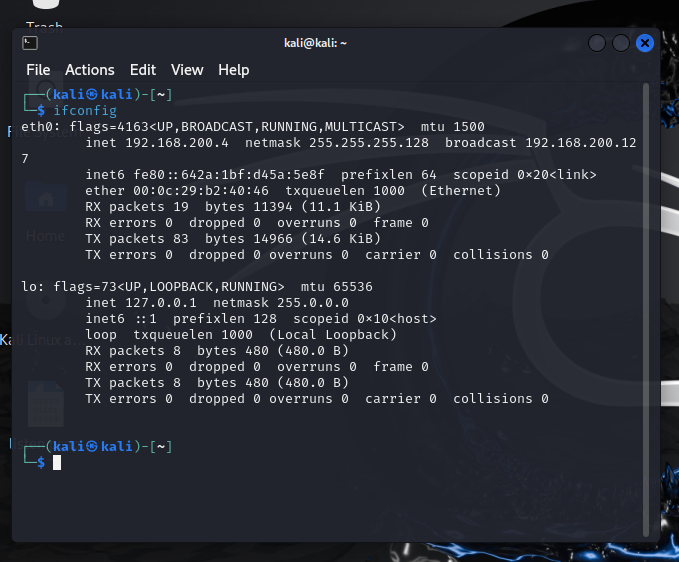679x562 pixels.
Task: Click the terminal's vertical scrollbar
Action: (x=646, y=310)
